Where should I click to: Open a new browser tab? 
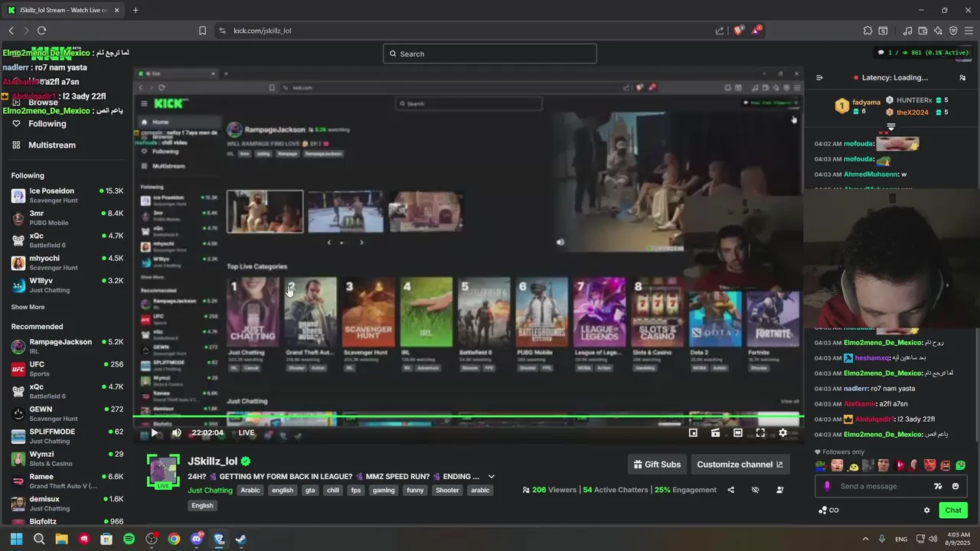click(136, 10)
